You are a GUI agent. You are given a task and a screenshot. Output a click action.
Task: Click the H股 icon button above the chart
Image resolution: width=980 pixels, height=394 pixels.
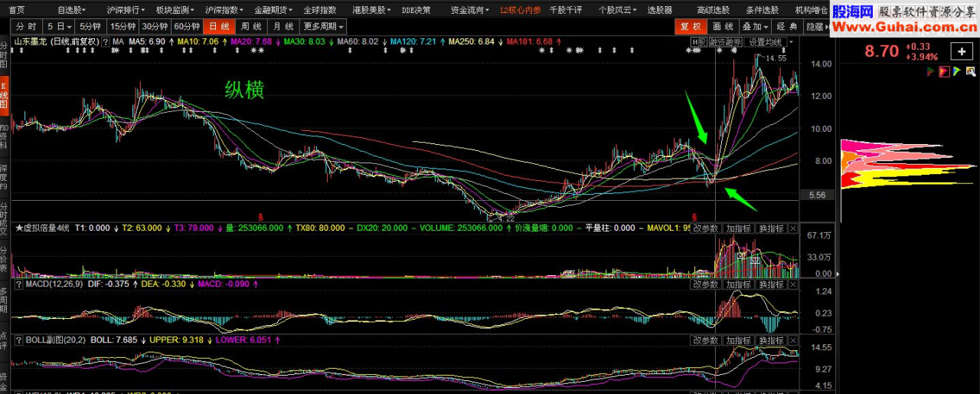(x=697, y=41)
